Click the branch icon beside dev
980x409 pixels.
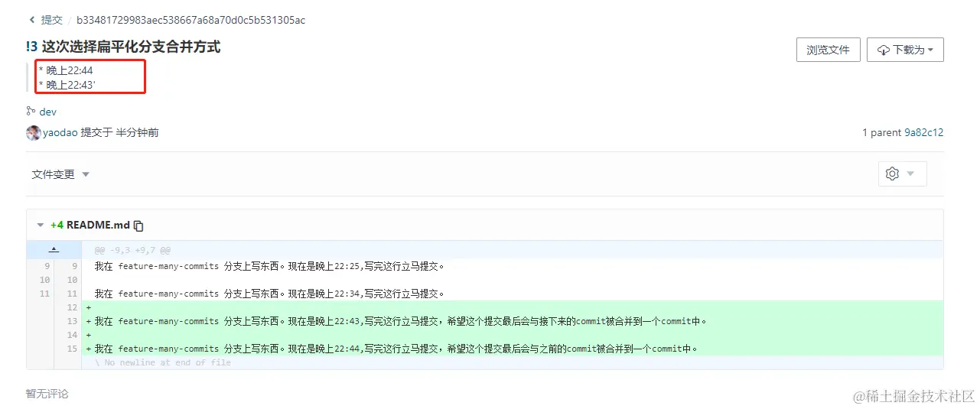31,111
